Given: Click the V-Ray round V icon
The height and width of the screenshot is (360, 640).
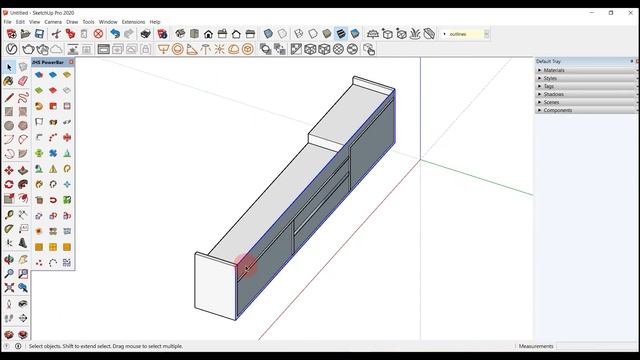Looking at the screenshot, I should [11, 49].
